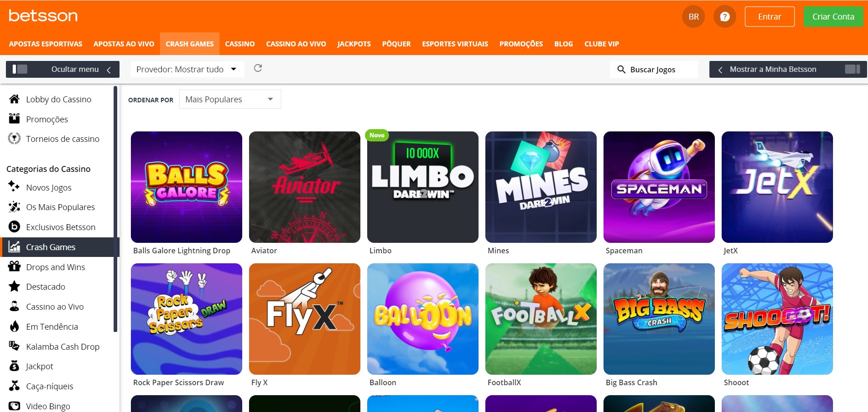Viewport: 868px width, 412px height.
Task: Click the Entrar button
Action: (x=769, y=16)
